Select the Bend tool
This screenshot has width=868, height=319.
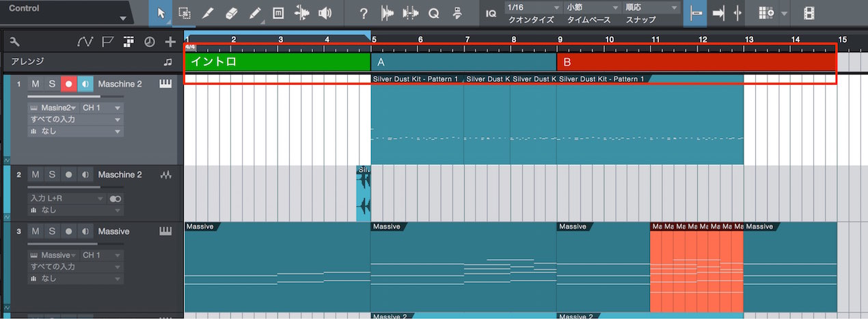[301, 13]
